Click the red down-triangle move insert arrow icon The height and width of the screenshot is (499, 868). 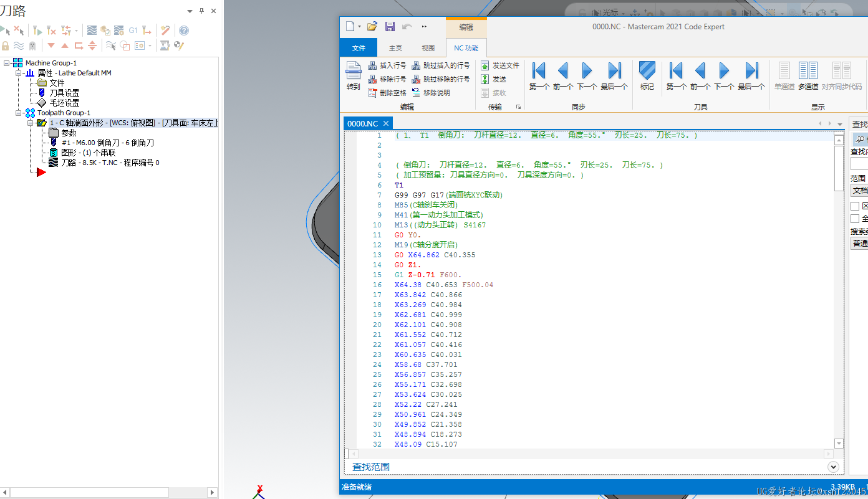tap(51, 45)
